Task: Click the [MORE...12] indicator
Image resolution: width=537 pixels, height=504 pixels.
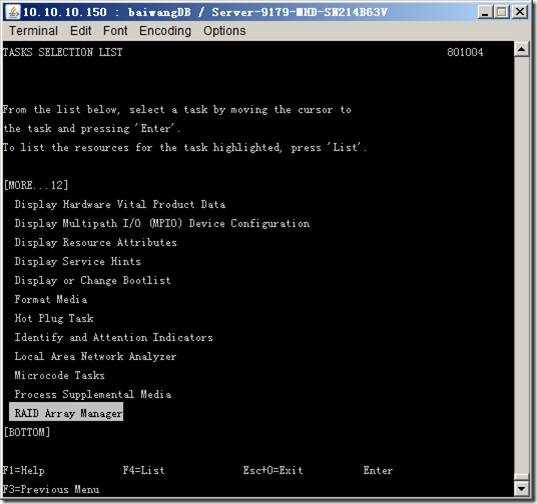Action: click(36, 185)
